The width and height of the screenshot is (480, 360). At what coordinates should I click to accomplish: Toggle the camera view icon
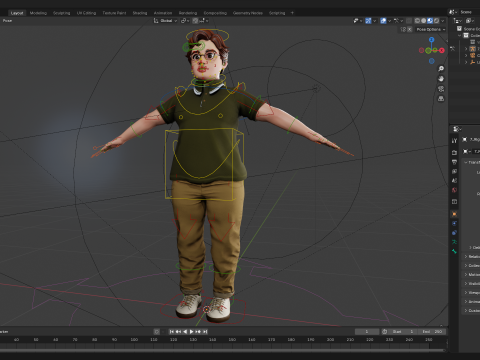(x=441, y=89)
